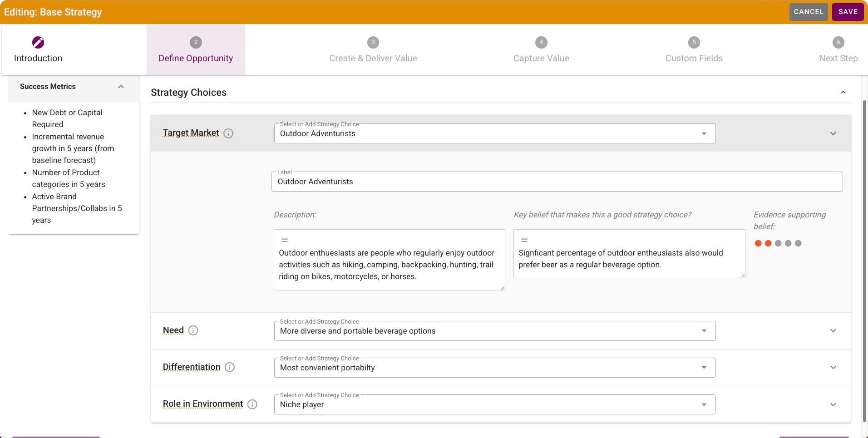
Task: Open info icon next to Target Market
Action: (228, 133)
